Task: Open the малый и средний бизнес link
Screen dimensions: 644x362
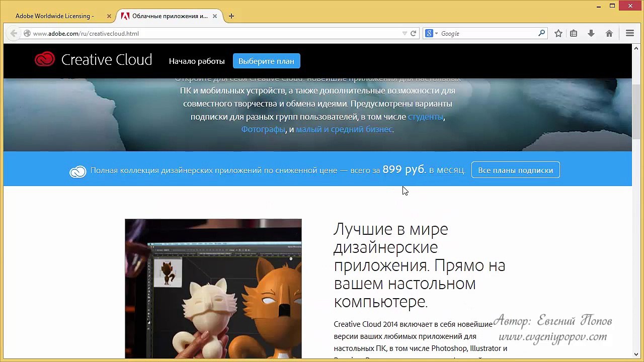Action: tap(344, 129)
